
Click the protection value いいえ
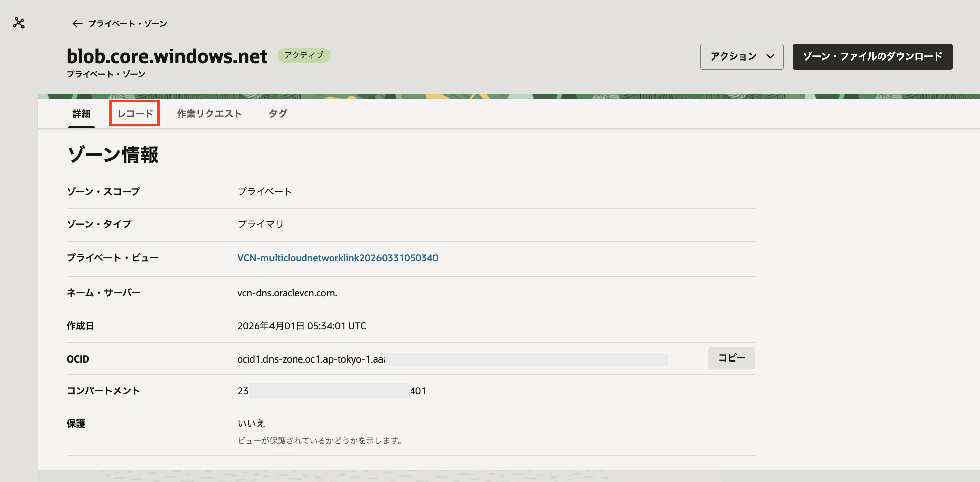[x=251, y=424]
